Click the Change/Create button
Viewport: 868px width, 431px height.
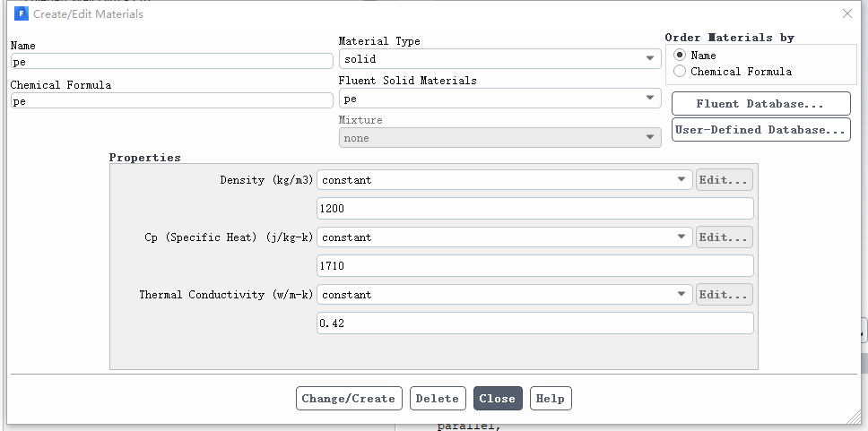point(349,399)
